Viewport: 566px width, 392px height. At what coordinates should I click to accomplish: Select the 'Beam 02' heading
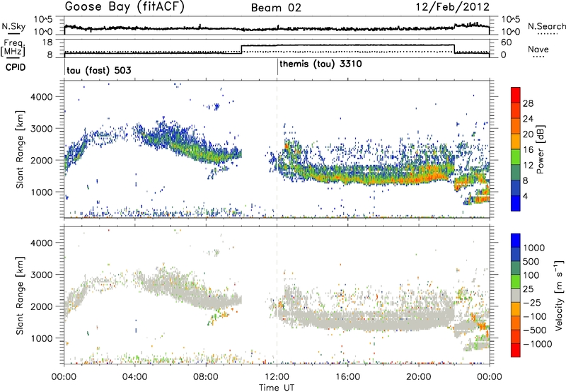point(276,8)
